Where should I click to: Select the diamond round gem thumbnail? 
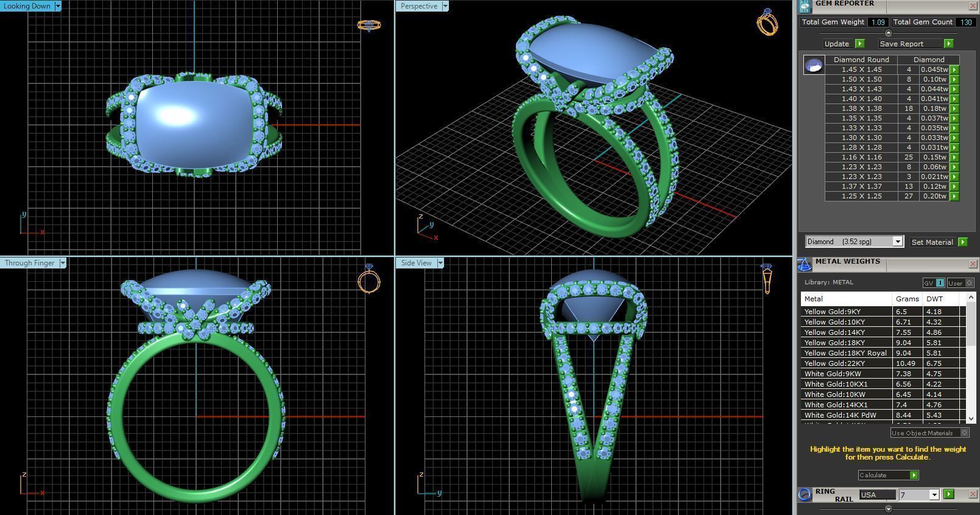[814, 65]
